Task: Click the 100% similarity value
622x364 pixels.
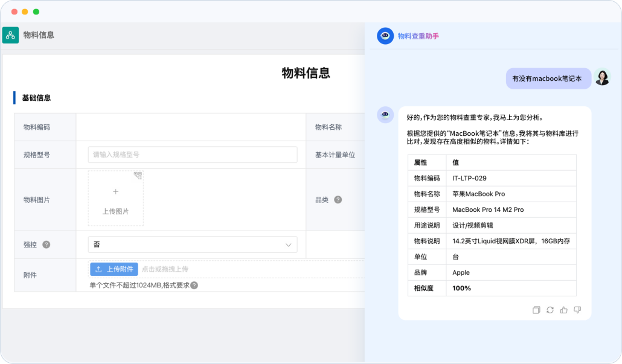Action: coord(461,289)
